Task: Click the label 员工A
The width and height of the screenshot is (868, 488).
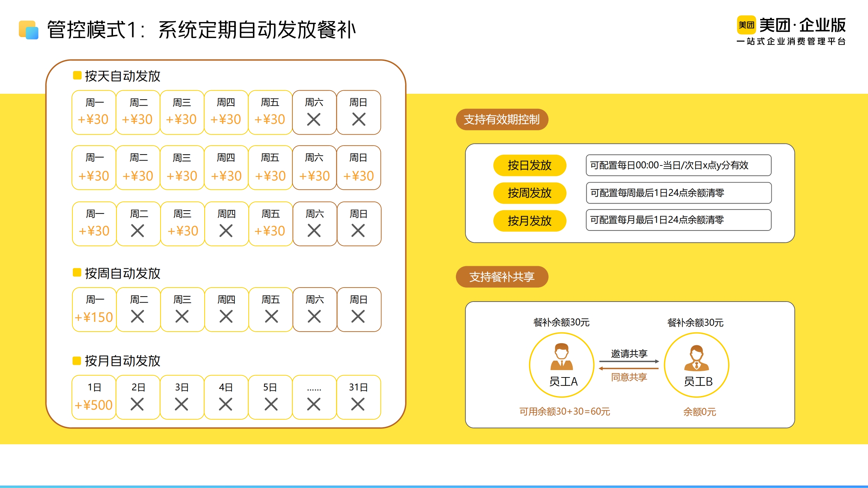Action: [x=563, y=381]
